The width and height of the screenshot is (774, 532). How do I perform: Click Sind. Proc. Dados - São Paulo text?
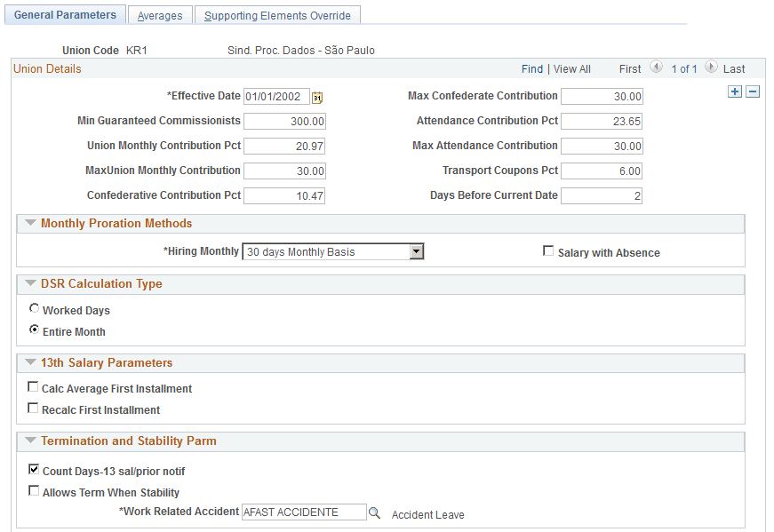click(301, 51)
